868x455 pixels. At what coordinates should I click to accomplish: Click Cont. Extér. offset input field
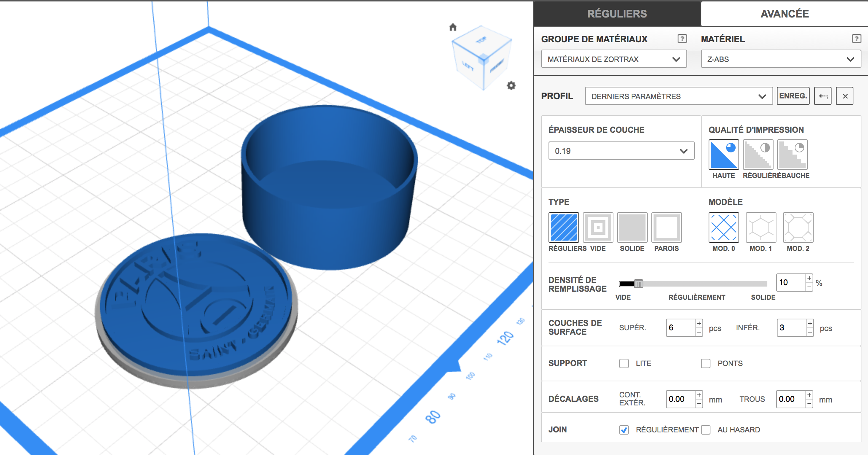(x=681, y=399)
